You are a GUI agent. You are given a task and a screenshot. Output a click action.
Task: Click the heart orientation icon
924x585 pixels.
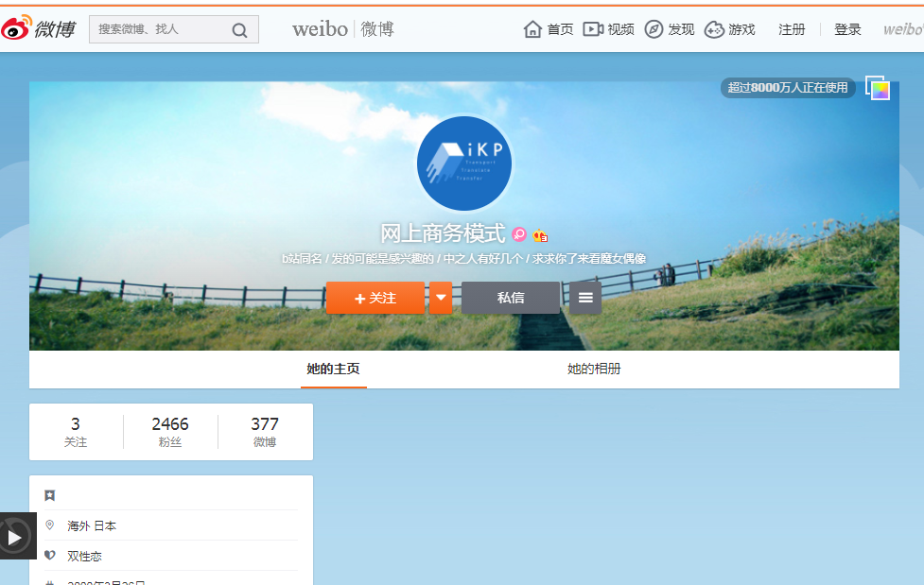coord(50,555)
